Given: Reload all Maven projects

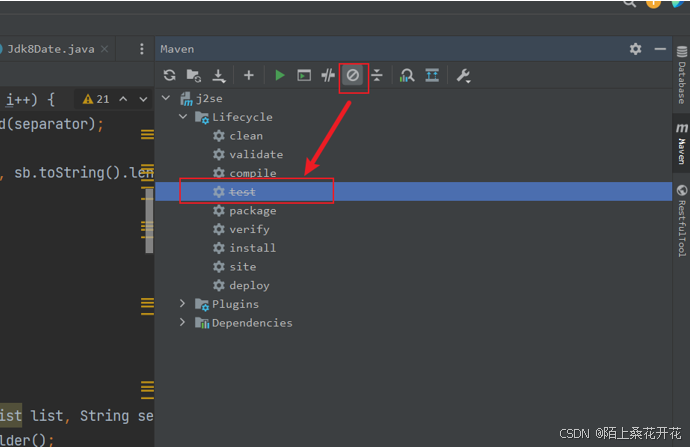Looking at the screenshot, I should click(169, 75).
